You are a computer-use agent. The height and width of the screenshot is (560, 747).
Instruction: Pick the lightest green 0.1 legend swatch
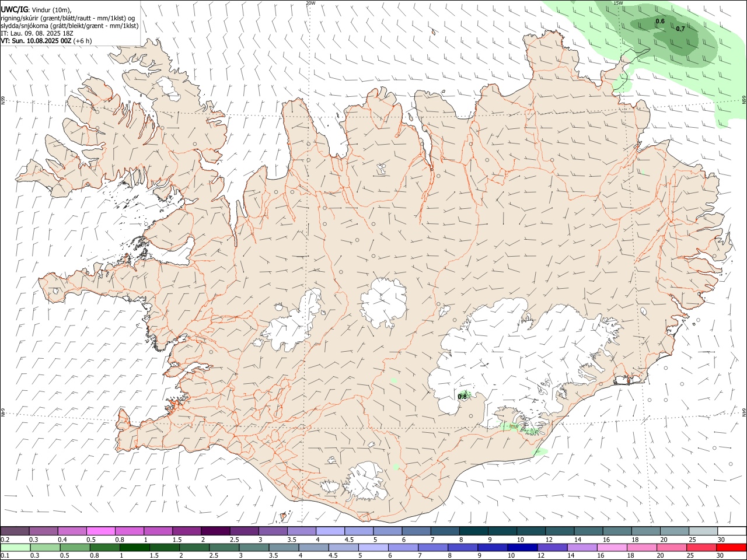(15, 547)
